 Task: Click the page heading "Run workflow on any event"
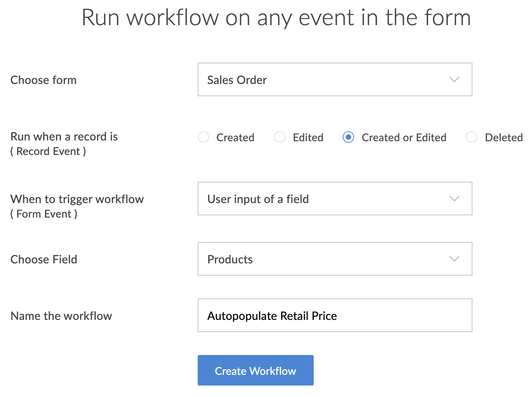(276, 18)
